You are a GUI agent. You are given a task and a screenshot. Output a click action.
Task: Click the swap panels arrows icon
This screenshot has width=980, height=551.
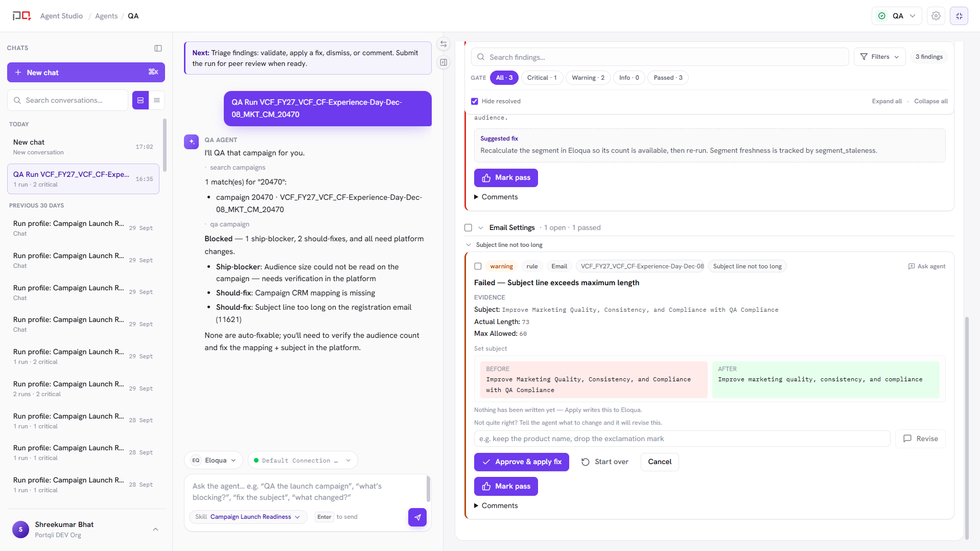444,44
